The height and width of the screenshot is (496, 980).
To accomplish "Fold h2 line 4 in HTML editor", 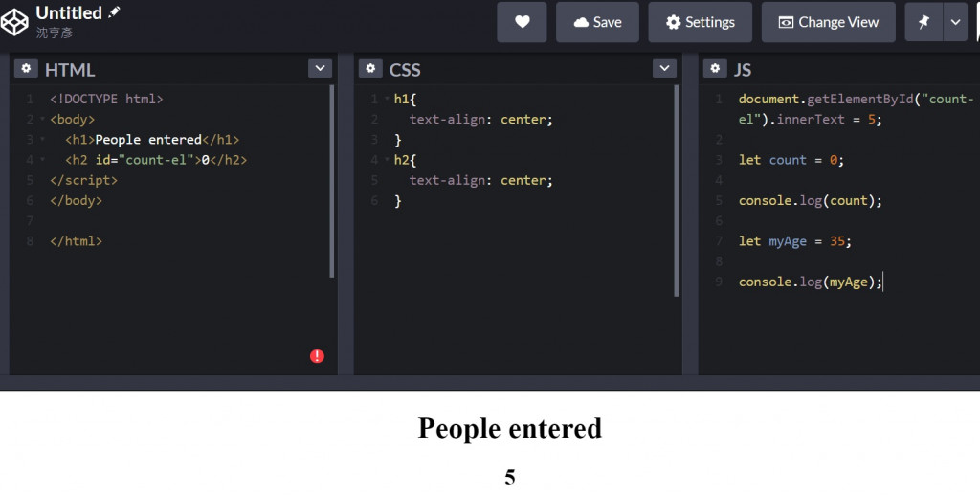I will point(42,160).
